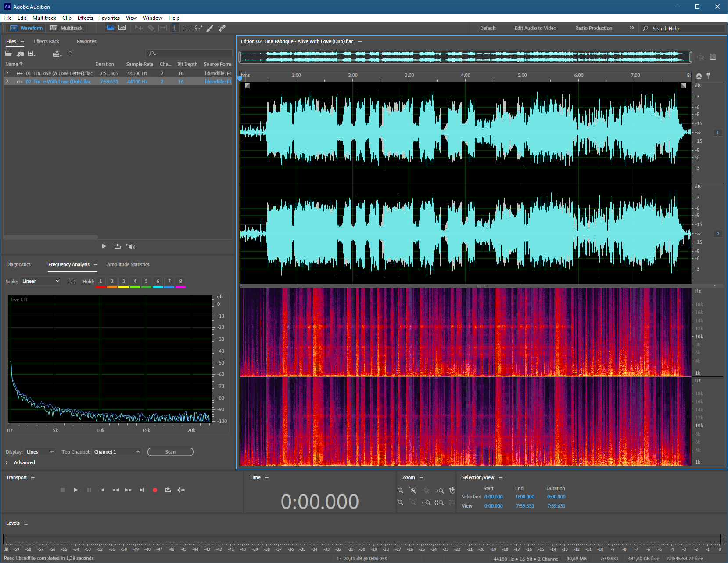
Task: Toggle Hold button 8 (magenta)
Action: coord(180,281)
